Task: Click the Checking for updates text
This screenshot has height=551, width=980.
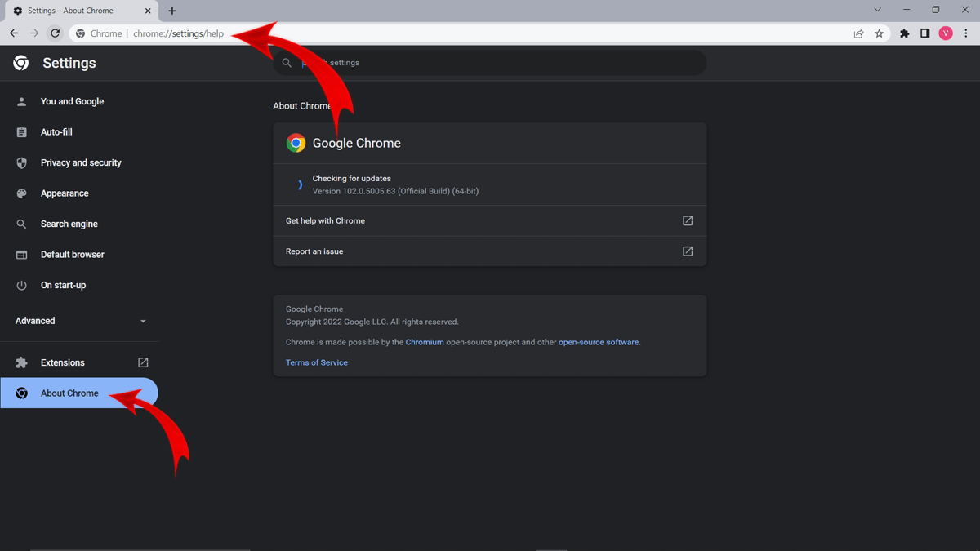Action: pos(352,178)
